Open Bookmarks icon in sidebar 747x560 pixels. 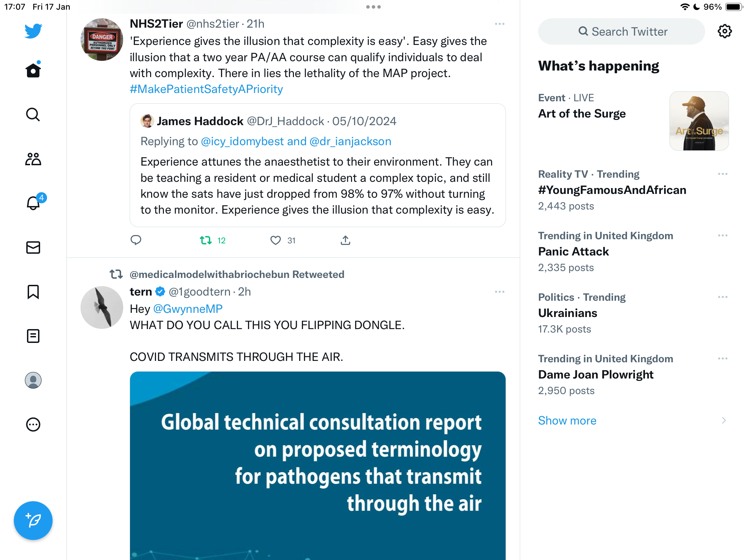pyautogui.click(x=33, y=292)
